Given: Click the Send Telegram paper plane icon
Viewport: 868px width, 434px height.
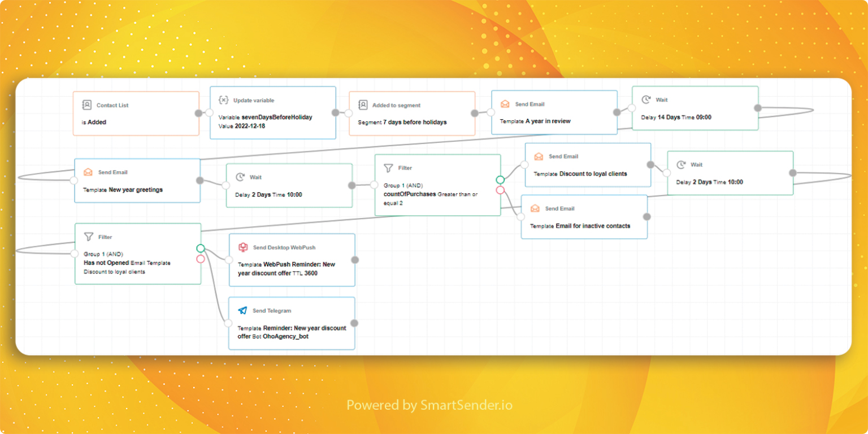Looking at the screenshot, I should pos(242,311).
